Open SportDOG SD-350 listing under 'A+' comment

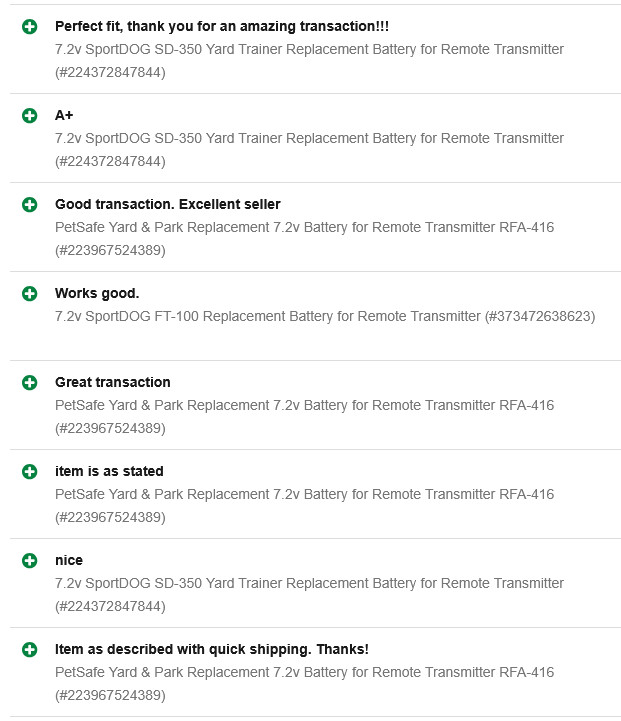click(309, 149)
